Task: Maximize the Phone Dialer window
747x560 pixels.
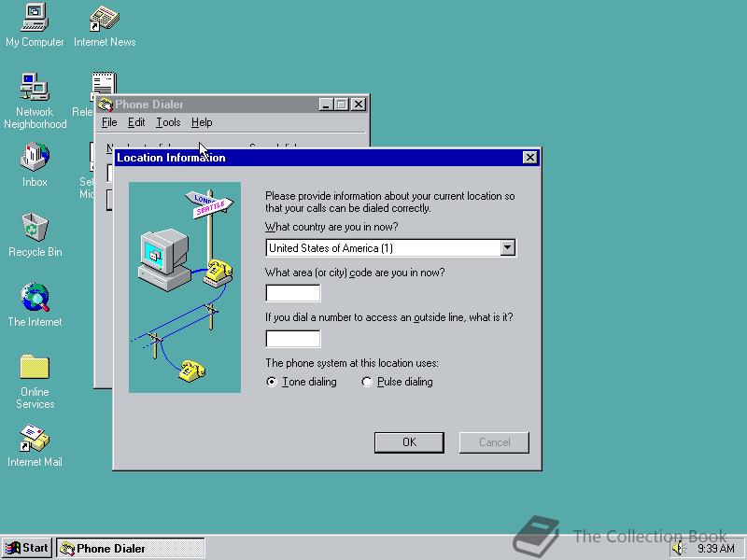Action: 341,105
